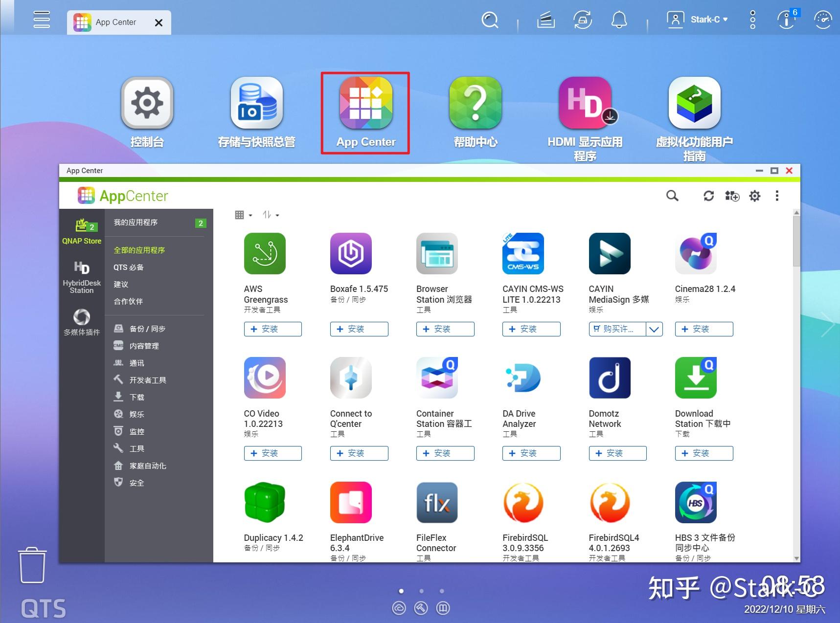
Task: Open the sort order dropdown
Action: pos(271,215)
